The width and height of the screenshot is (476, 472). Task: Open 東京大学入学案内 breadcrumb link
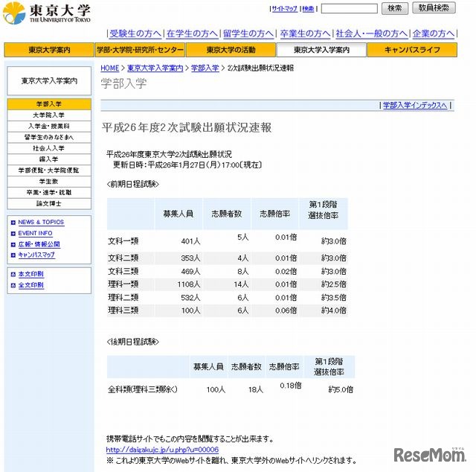155,68
